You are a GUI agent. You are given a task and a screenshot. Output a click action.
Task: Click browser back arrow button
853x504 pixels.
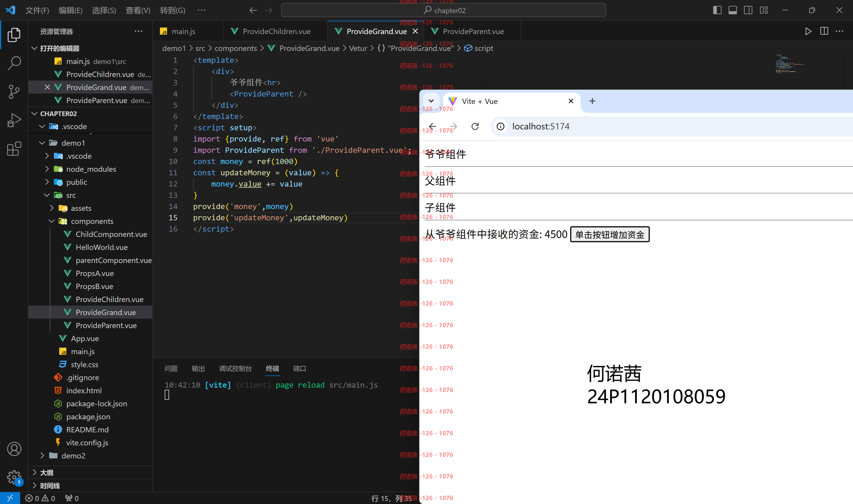(432, 127)
